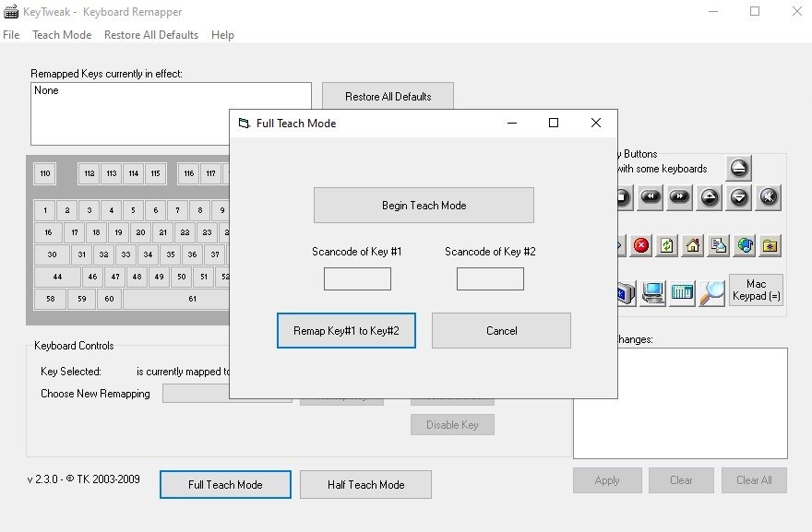Screen dimensions: 812x532
Task: Select the key labeled 8 on keyboard layout
Action: tap(200, 210)
